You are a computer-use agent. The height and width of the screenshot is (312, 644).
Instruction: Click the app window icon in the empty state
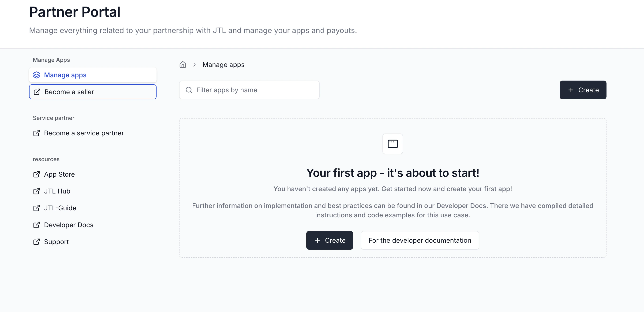click(x=393, y=144)
